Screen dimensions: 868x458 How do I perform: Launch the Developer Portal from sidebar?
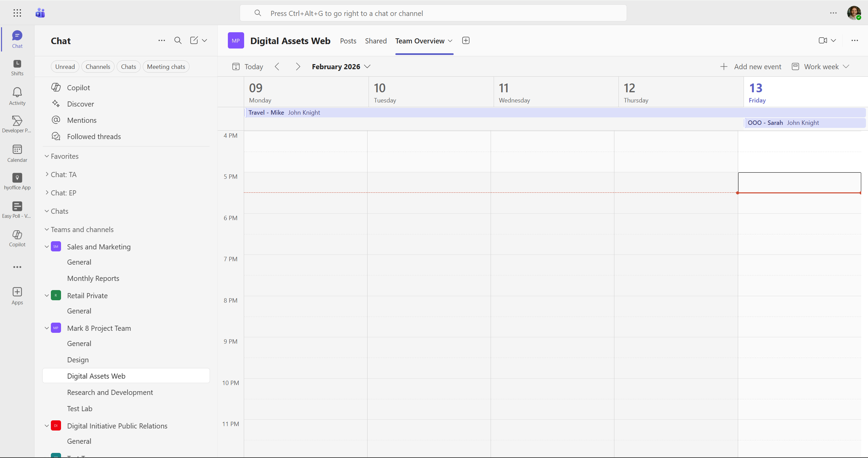17,124
